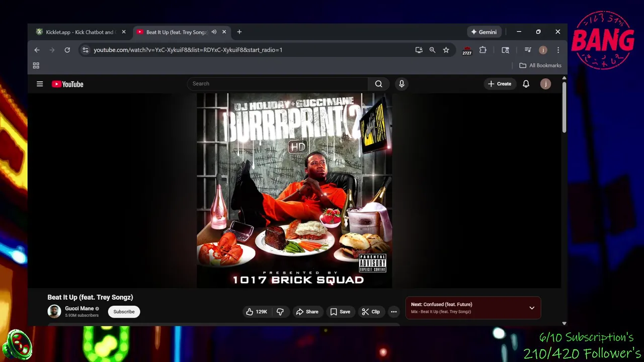The image size is (644, 362).
Task: Expand the Next: Confused playlist panel
Action: pos(532,308)
